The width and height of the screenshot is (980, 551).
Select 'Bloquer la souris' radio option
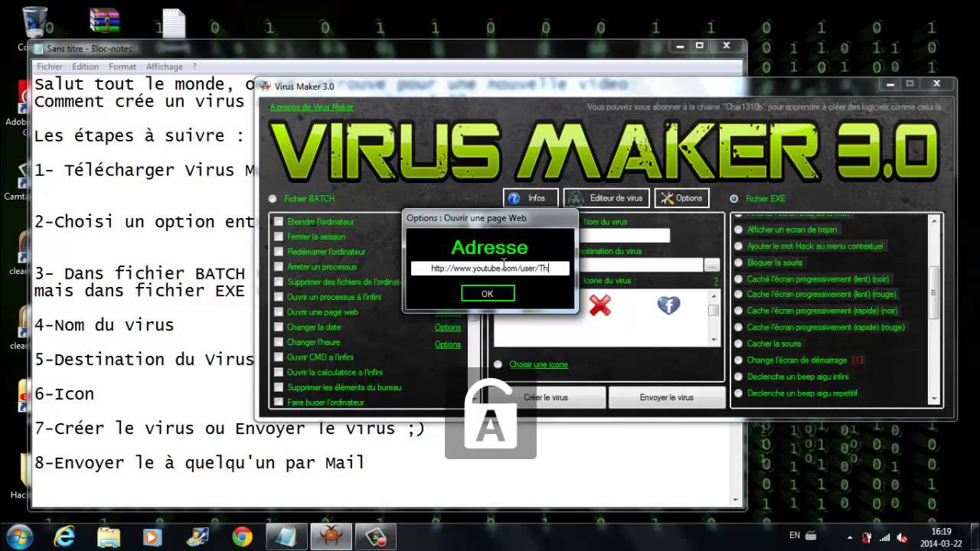pos(739,262)
